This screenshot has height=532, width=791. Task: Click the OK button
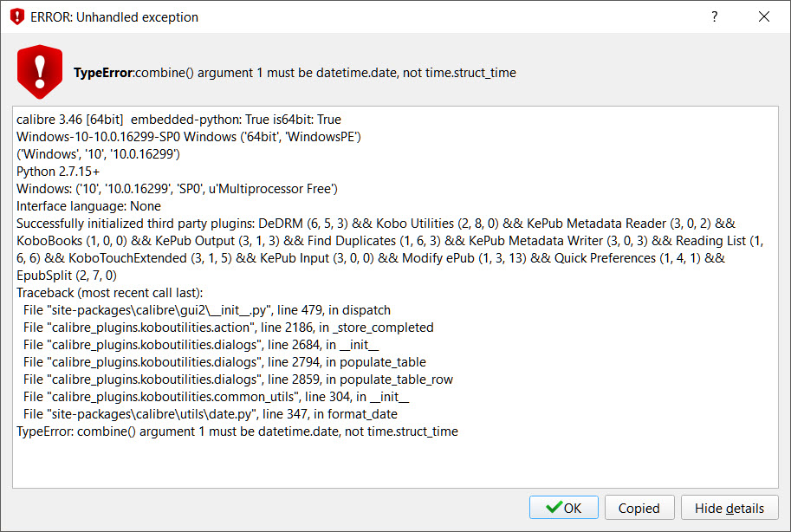[563, 507]
